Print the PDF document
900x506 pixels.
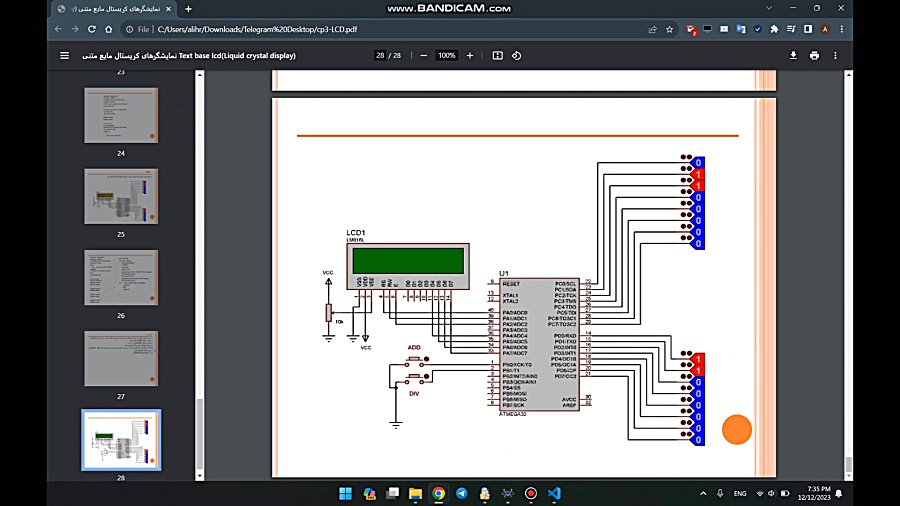(x=814, y=56)
